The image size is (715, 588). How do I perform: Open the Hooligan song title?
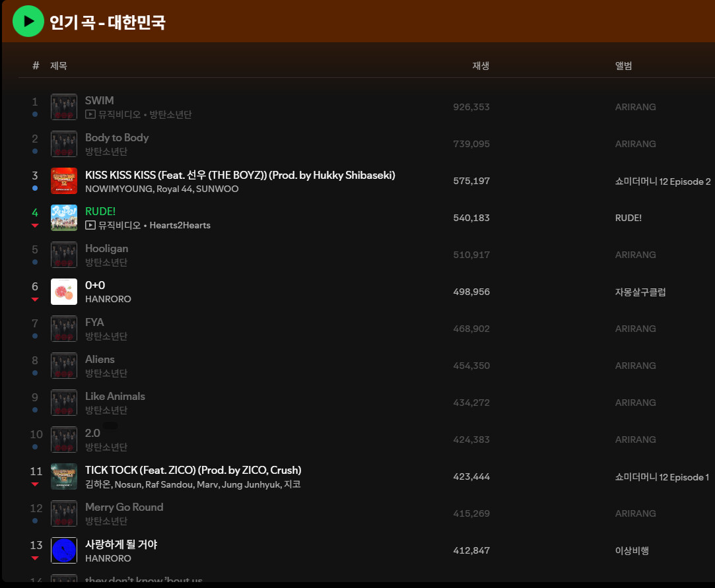[107, 248]
